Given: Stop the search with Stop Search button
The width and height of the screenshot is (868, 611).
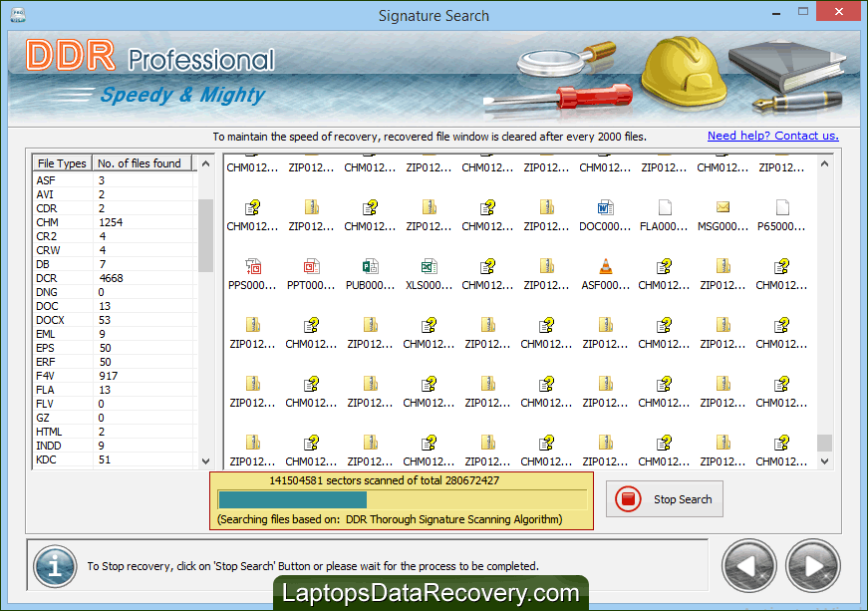Looking at the screenshot, I should pyautogui.click(x=665, y=499).
